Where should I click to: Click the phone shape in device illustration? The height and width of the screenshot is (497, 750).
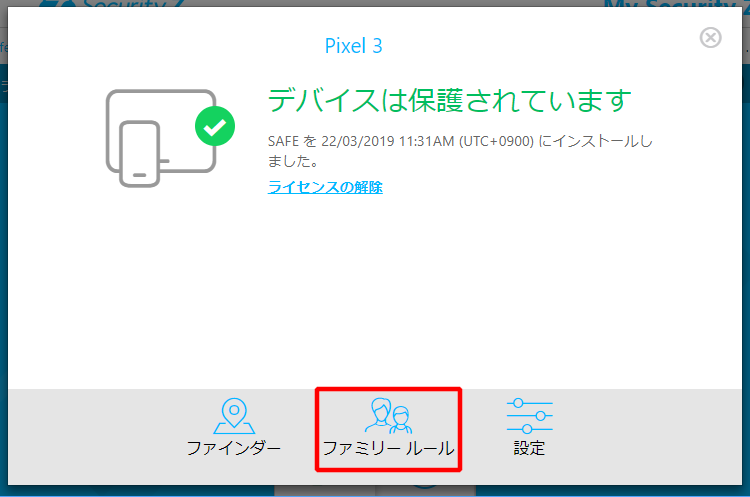(140, 154)
